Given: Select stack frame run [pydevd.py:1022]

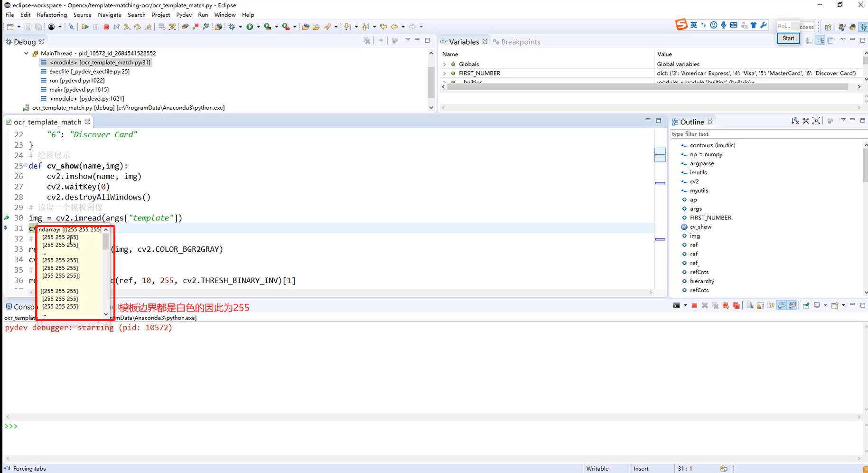Looking at the screenshot, I should coord(77,80).
